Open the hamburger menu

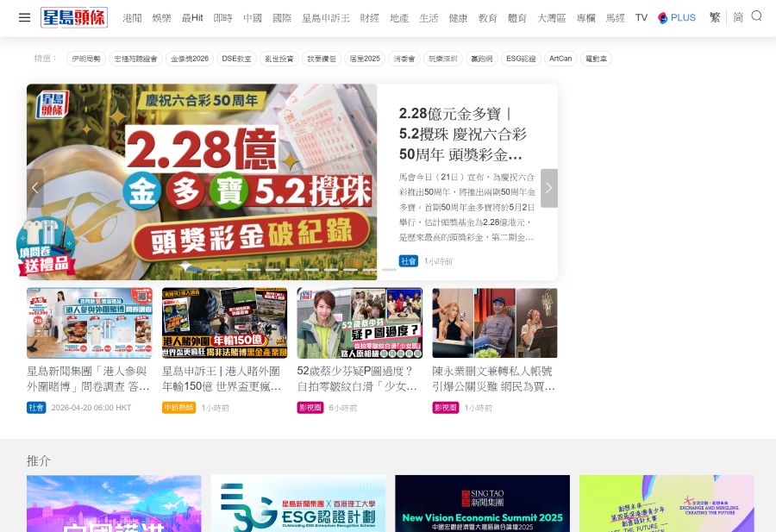tap(24, 17)
